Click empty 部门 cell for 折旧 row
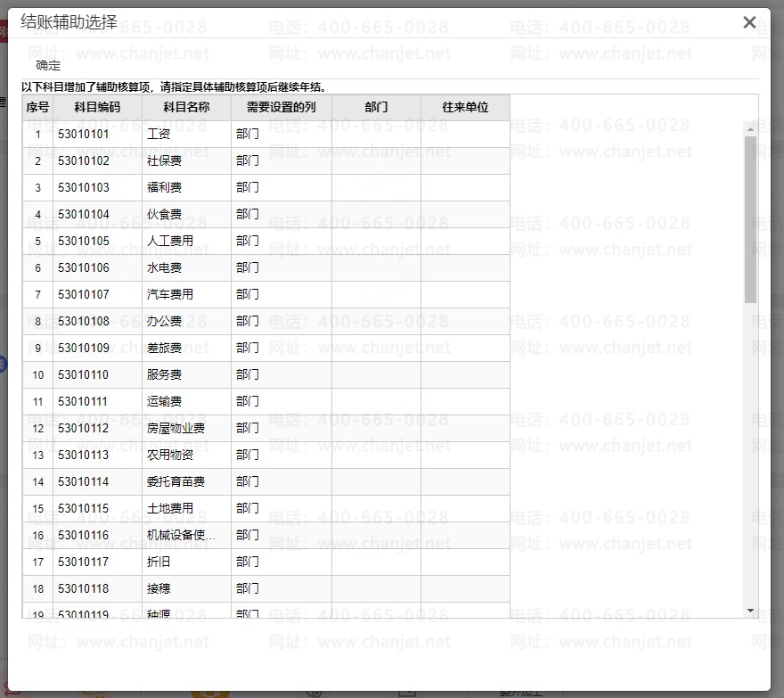Image resolution: width=784 pixels, height=698 pixels. coord(376,563)
